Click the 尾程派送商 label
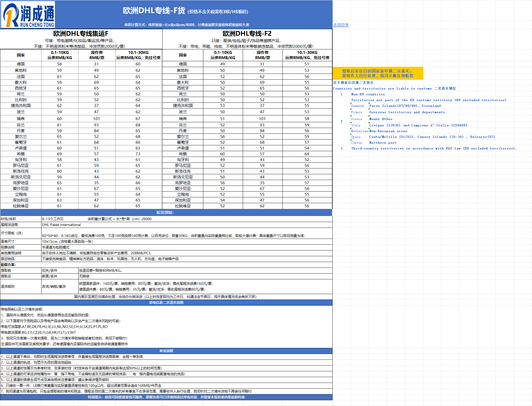 point(9,225)
